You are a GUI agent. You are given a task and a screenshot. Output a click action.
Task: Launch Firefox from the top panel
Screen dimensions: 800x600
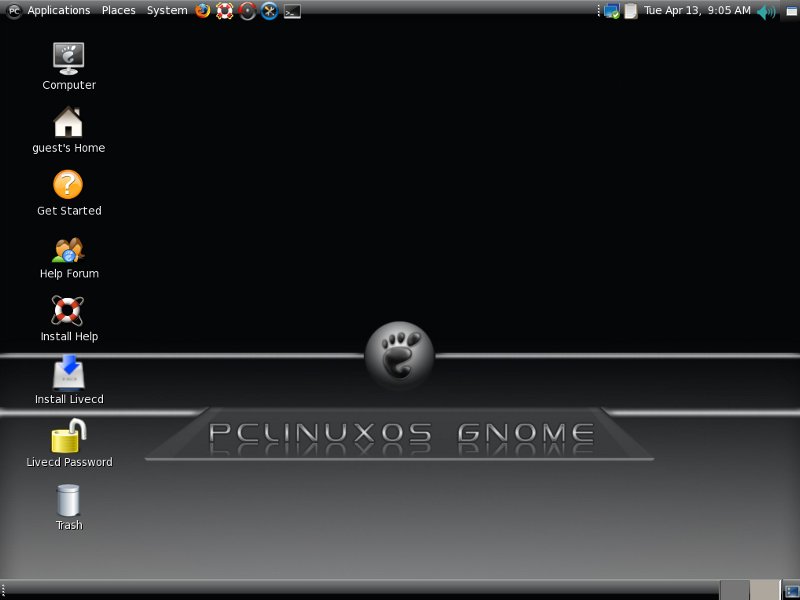tap(203, 11)
